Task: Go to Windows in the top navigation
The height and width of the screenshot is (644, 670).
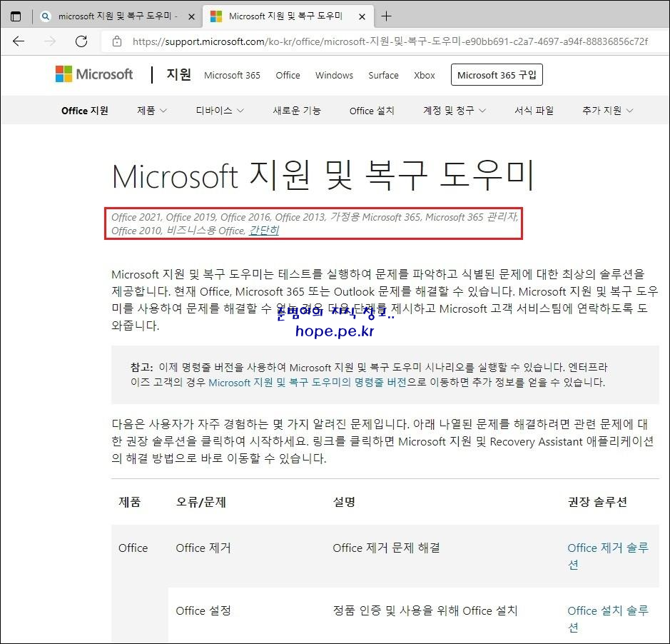Action: pos(334,75)
